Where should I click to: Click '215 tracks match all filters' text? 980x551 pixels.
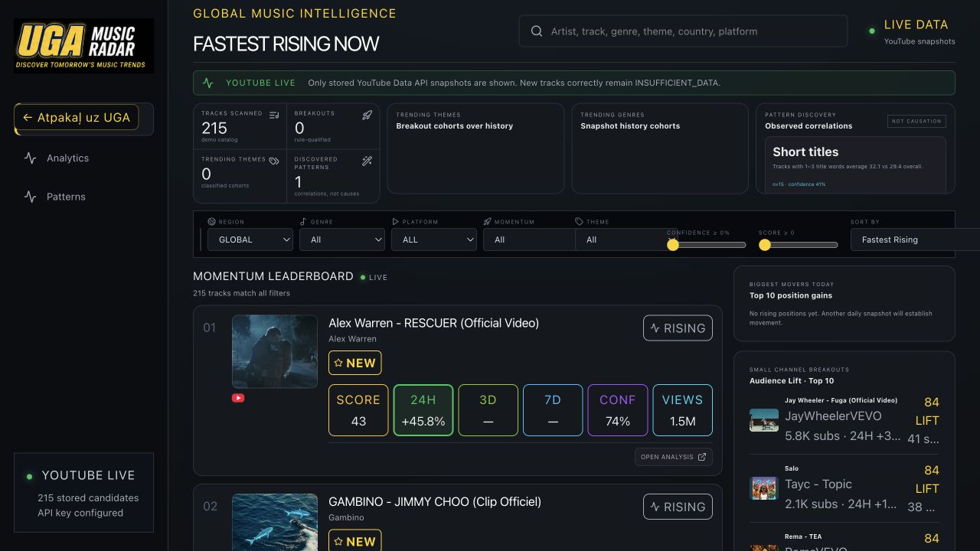coord(241,293)
